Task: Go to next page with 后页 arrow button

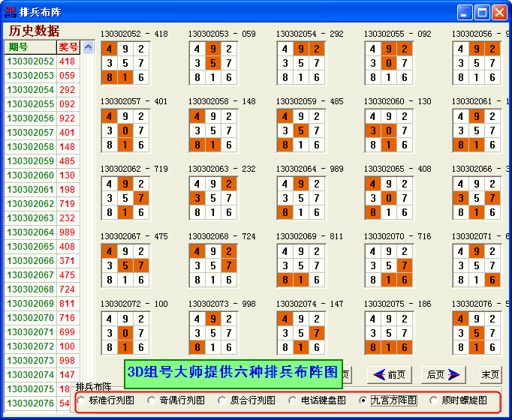Action: pyautogui.click(x=443, y=374)
